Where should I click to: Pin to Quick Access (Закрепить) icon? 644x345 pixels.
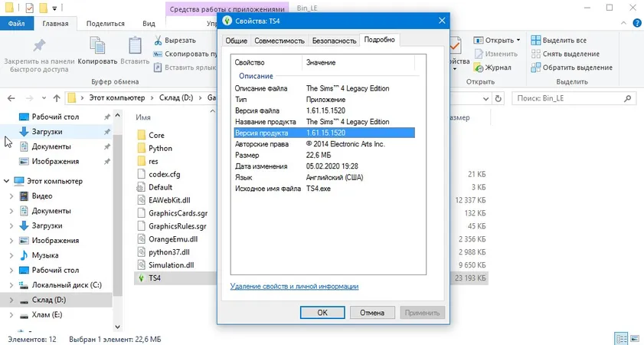[x=39, y=45]
